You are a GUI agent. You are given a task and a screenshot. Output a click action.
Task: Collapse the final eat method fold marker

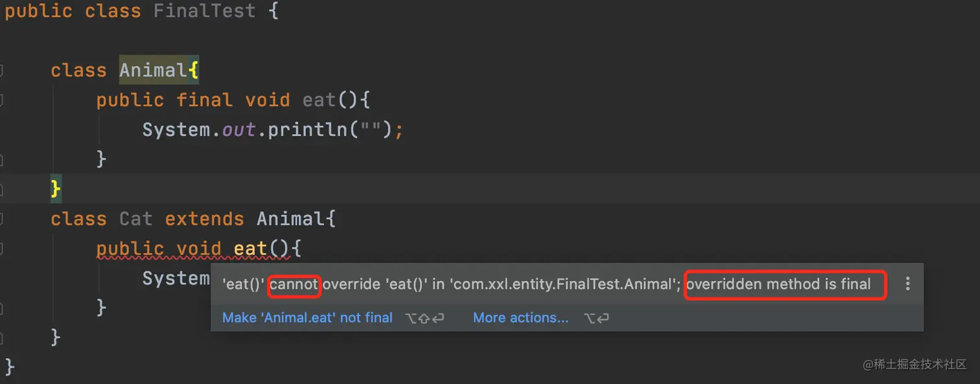(2, 100)
